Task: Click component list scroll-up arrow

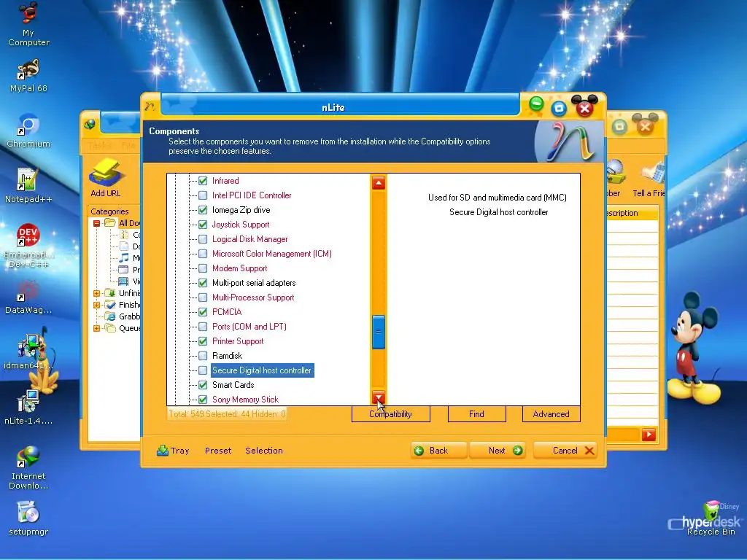Action: (379, 182)
